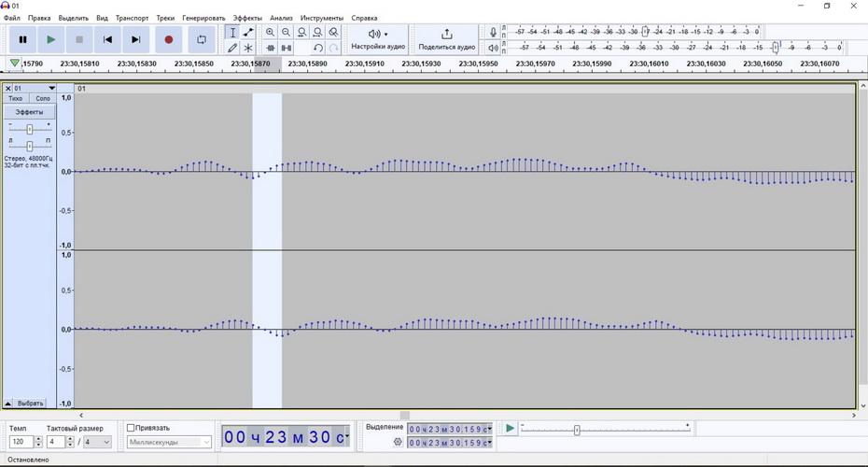Open the Файл menu

11,18
